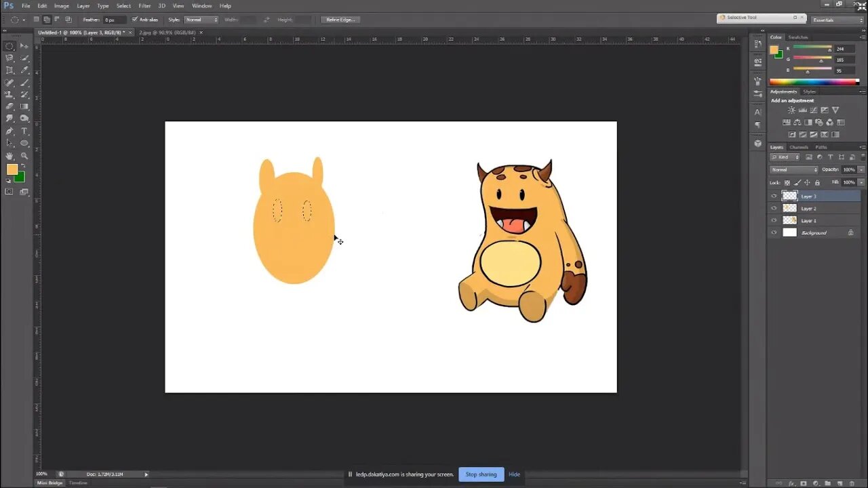
Task: Hide Layer 3 visibility eye
Action: 774,196
